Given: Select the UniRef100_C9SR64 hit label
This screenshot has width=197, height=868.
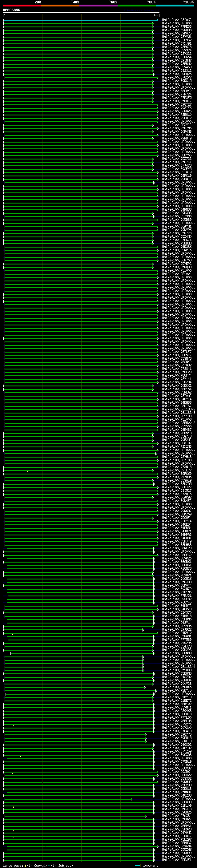Looking at the screenshot, I should click(177, 772).
